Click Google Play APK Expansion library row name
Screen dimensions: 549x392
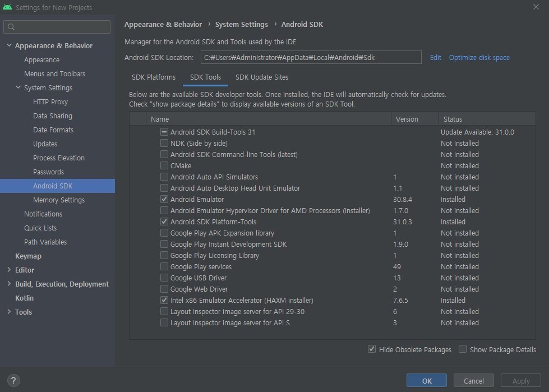click(x=222, y=233)
